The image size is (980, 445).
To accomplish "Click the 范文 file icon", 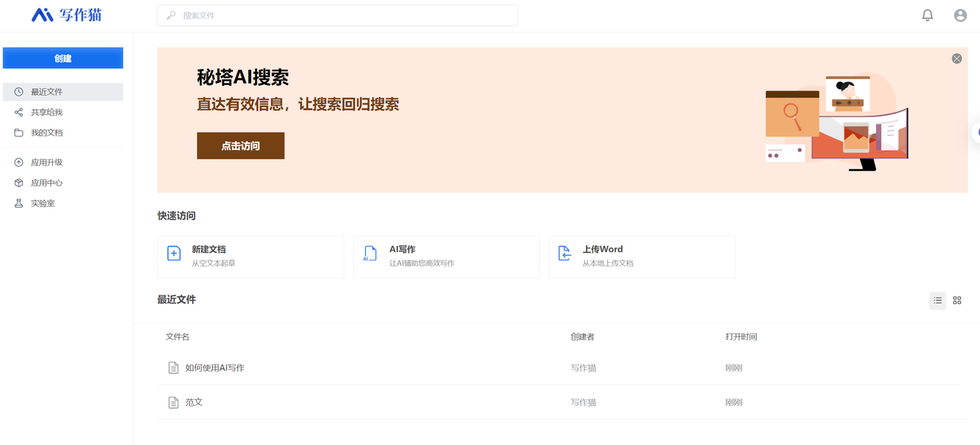I will pyautogui.click(x=174, y=402).
